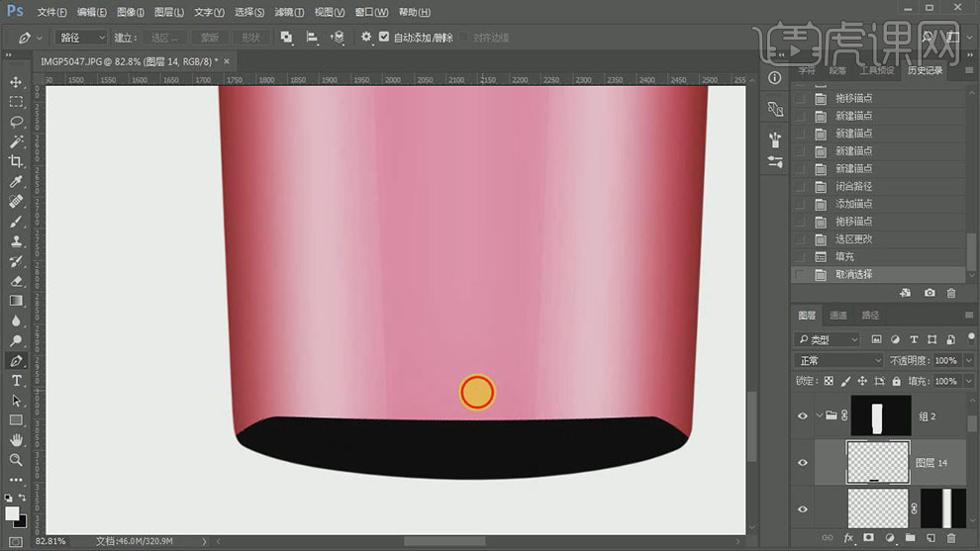Click the 选区 button in options bar

163,38
